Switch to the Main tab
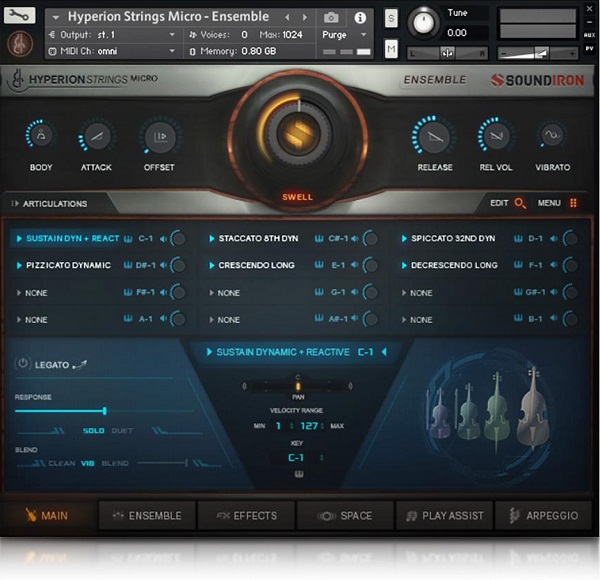The height and width of the screenshot is (580, 600). 48,516
